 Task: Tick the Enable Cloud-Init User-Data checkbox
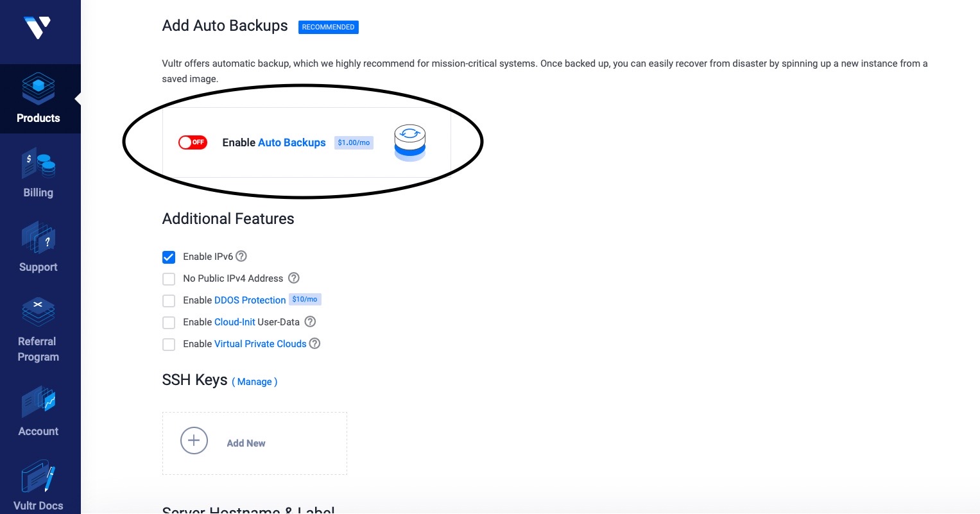pyautogui.click(x=169, y=323)
